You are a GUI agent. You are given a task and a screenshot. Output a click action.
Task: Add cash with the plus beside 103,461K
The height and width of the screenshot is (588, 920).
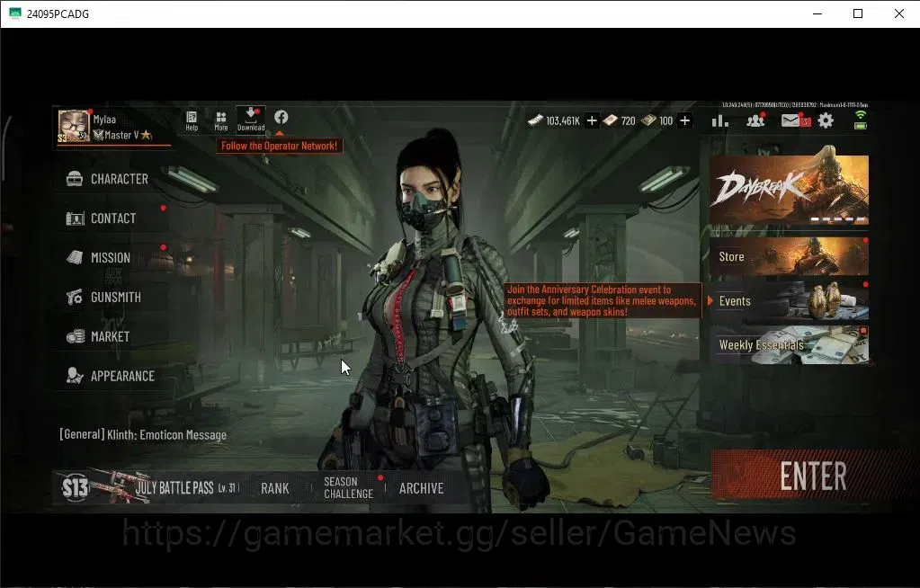592,120
